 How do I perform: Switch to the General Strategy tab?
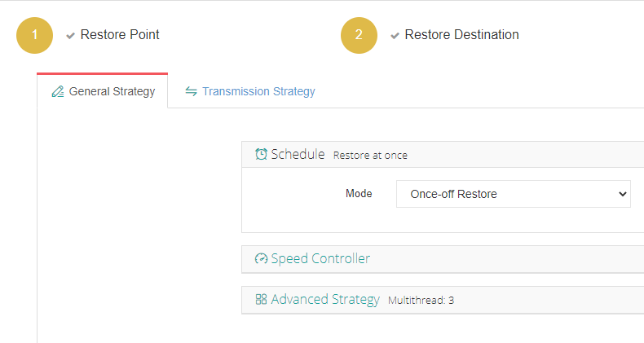tap(111, 91)
